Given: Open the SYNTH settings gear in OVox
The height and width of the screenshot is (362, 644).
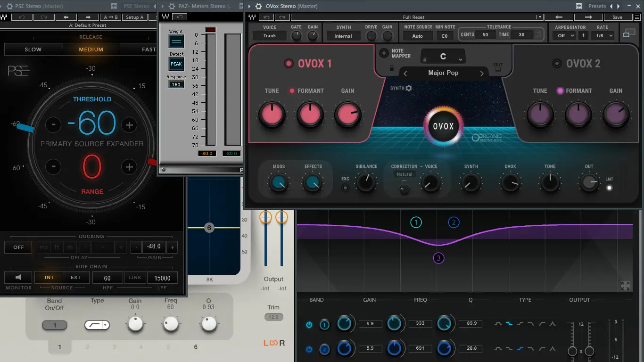Looking at the screenshot, I should tap(409, 88).
